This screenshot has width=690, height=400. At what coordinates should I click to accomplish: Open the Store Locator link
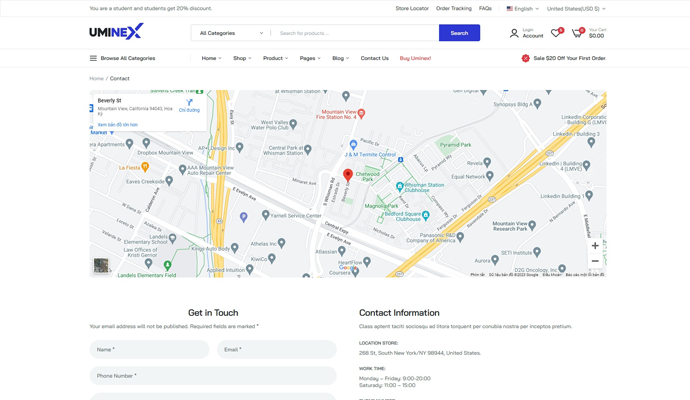point(411,8)
